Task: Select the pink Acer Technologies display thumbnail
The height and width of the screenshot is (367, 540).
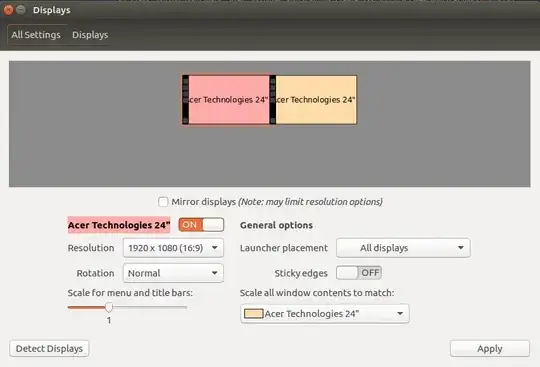Action: [226, 100]
